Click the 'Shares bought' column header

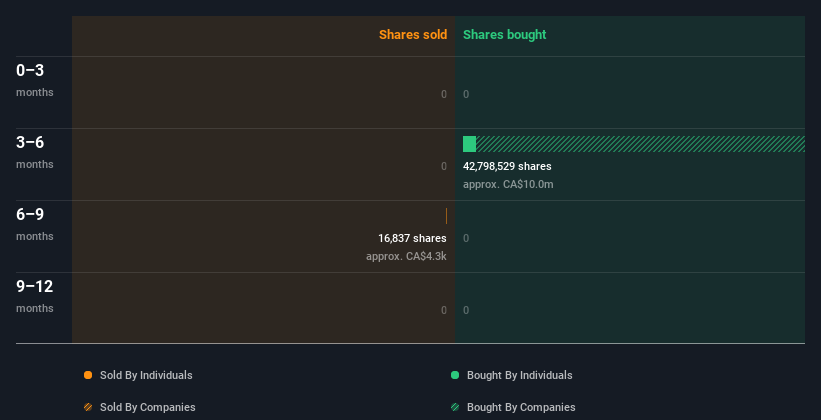tap(504, 35)
